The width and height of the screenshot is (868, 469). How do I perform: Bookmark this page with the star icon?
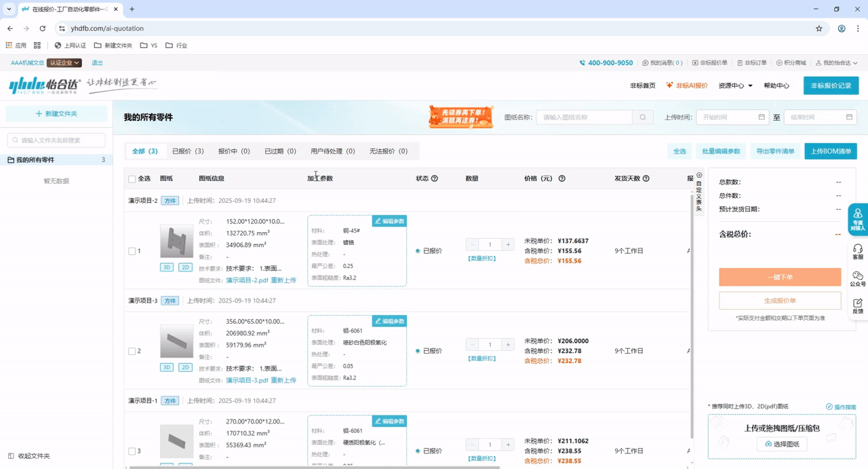click(818, 29)
